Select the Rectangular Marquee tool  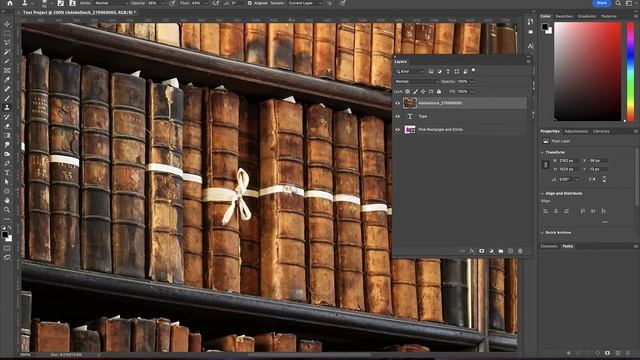click(x=7, y=33)
